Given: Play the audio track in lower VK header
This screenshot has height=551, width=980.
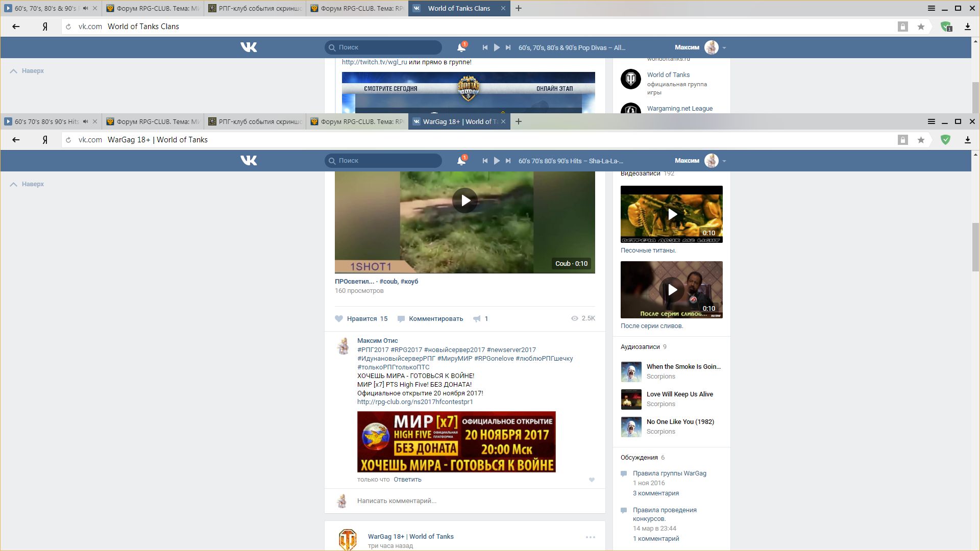Looking at the screenshot, I should pos(497,161).
